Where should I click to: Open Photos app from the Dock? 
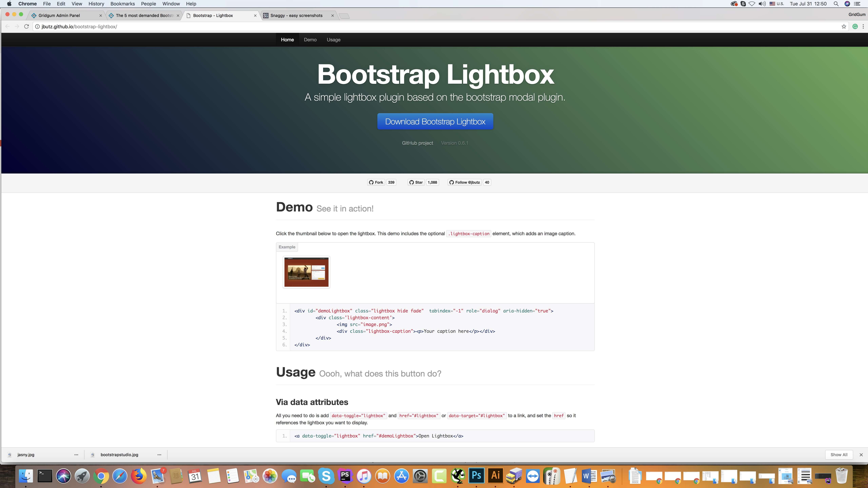pyautogui.click(x=270, y=476)
